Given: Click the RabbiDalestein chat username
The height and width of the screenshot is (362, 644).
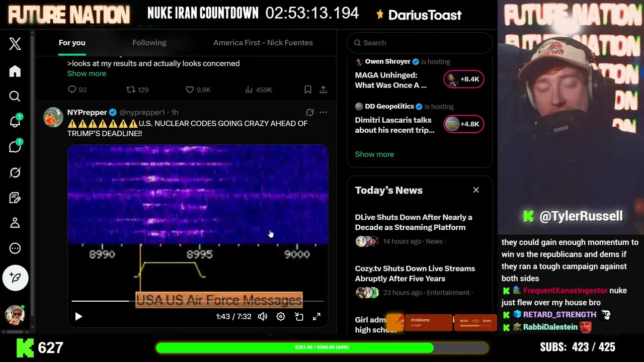Looking at the screenshot, I should pyautogui.click(x=550, y=327).
